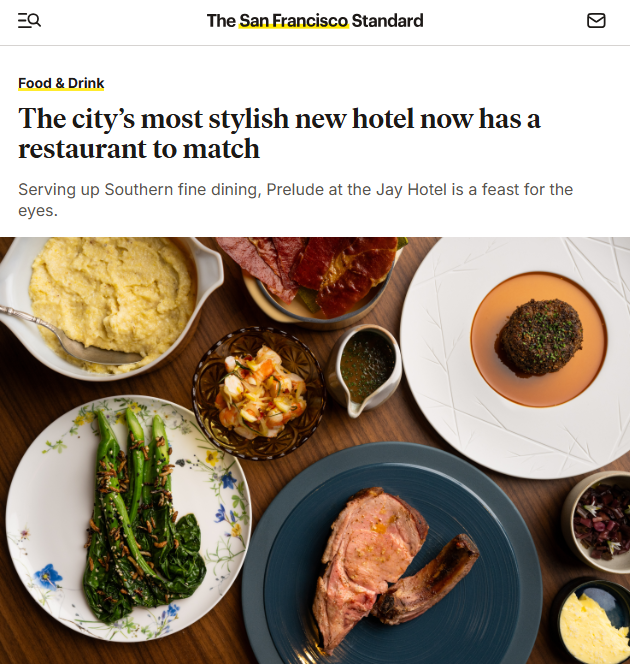Click the green vegetables on the floral plate
Screen dimensions: 630x666
(x=140, y=516)
